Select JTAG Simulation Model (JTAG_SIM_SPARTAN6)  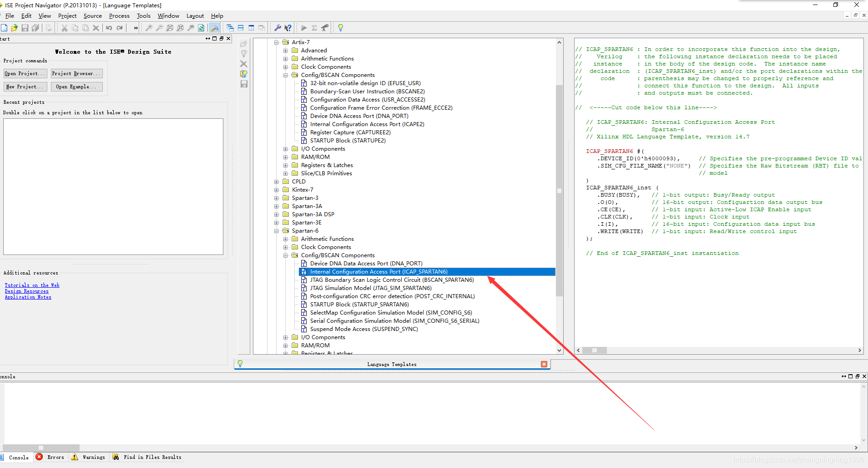[371, 288]
